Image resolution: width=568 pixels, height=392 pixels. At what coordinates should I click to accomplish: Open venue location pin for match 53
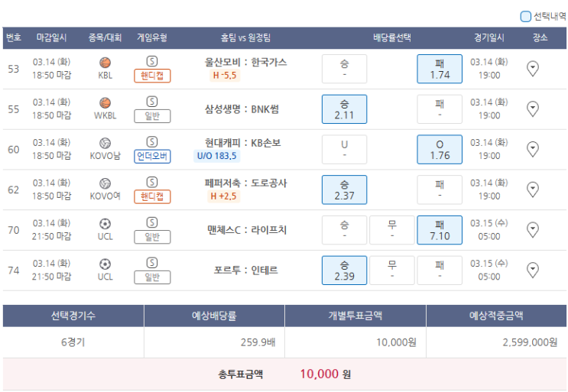pos(533,69)
